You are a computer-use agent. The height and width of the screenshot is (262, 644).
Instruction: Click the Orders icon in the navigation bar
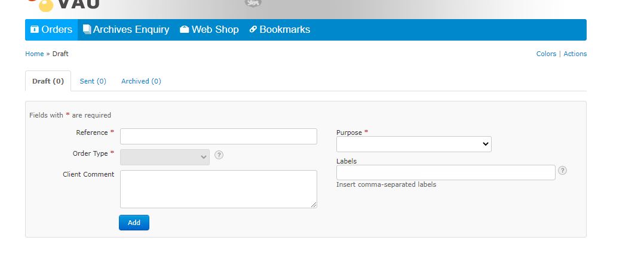pyautogui.click(x=35, y=30)
